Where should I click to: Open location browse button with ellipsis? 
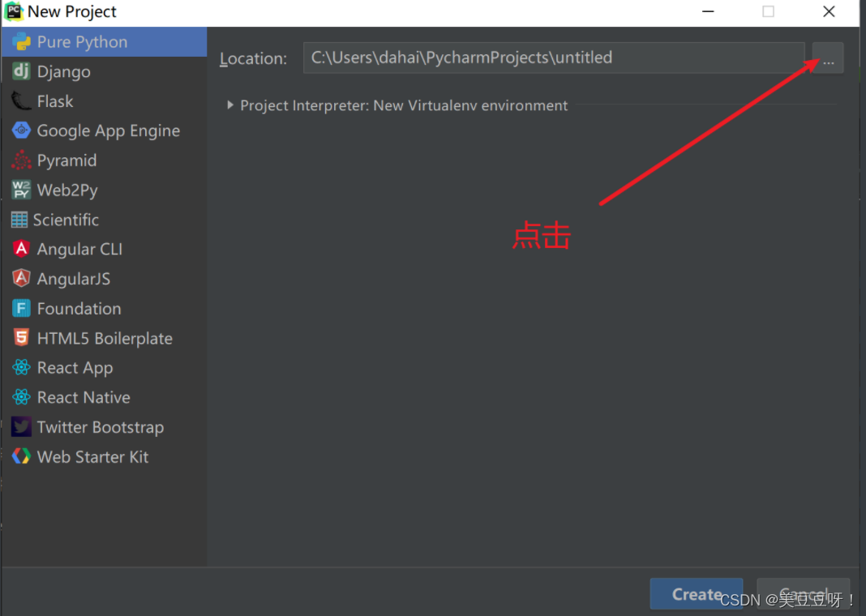coord(828,58)
